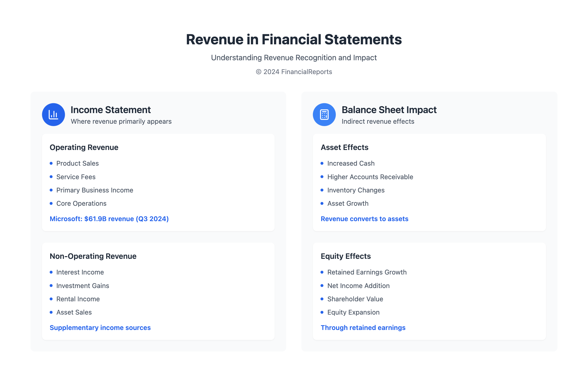Viewport: 588px width, 382px height.
Task: Click Interest Income bullet item
Action: 80,272
